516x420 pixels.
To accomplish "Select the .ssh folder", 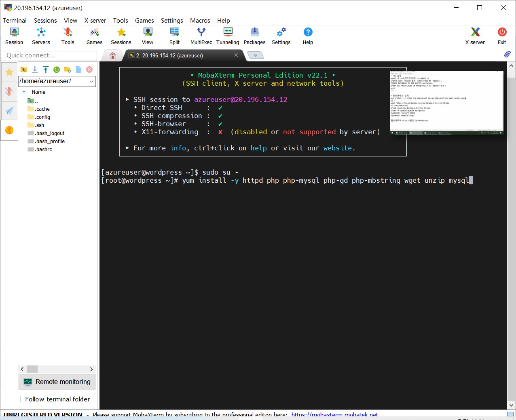I will 36,125.
